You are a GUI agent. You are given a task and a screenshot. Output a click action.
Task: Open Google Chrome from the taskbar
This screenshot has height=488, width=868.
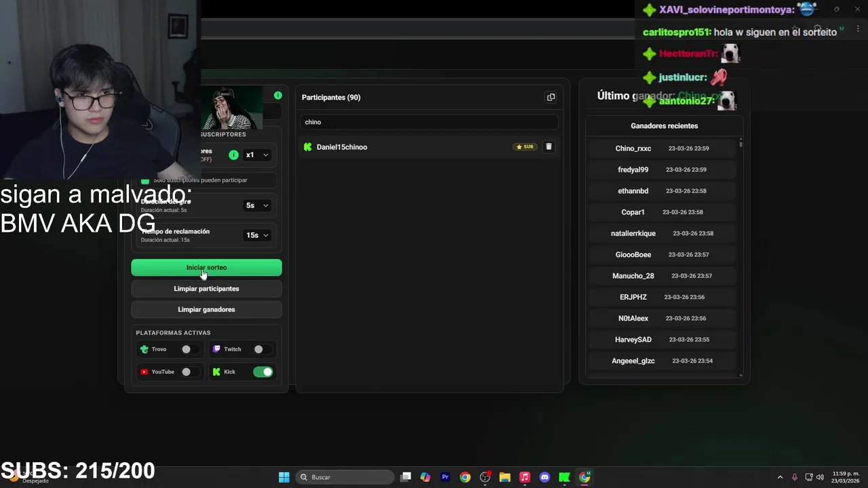pos(465,477)
